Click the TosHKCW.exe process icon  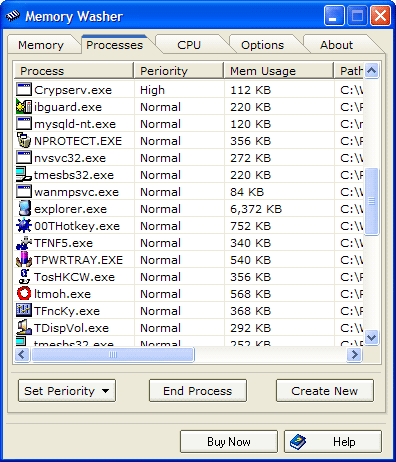point(24,277)
